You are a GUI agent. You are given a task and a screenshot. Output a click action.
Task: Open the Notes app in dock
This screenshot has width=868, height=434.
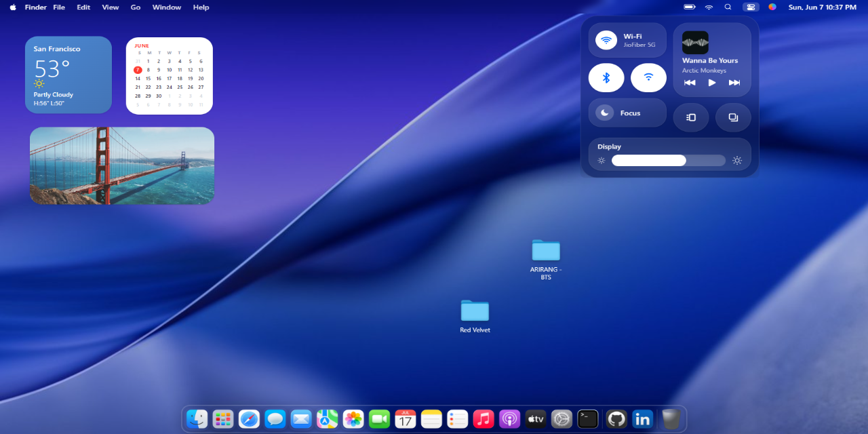[x=431, y=419]
